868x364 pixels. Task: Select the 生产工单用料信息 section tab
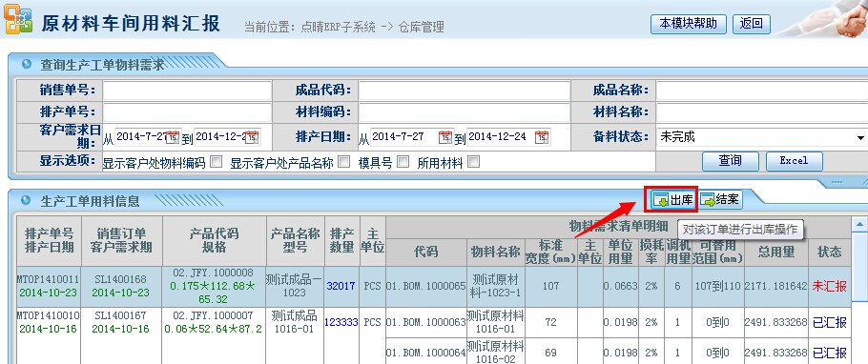click(x=90, y=201)
